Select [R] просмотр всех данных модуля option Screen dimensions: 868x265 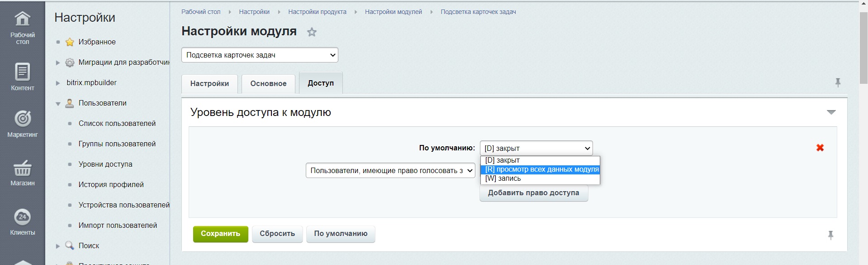(541, 169)
